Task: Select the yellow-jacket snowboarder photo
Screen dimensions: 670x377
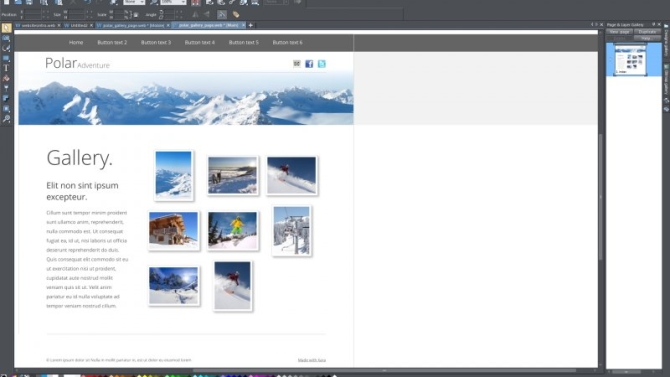Action: 233,231
